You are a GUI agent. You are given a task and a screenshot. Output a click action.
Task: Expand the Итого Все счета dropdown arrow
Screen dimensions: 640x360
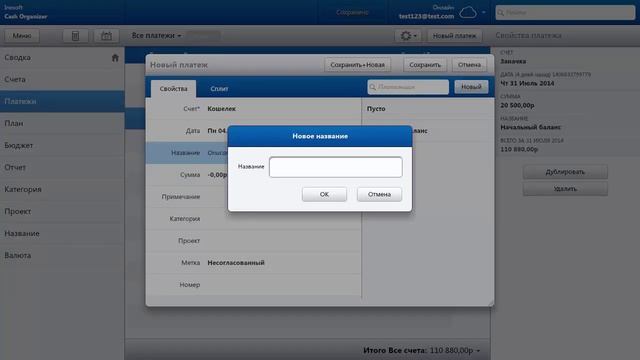[478, 351]
